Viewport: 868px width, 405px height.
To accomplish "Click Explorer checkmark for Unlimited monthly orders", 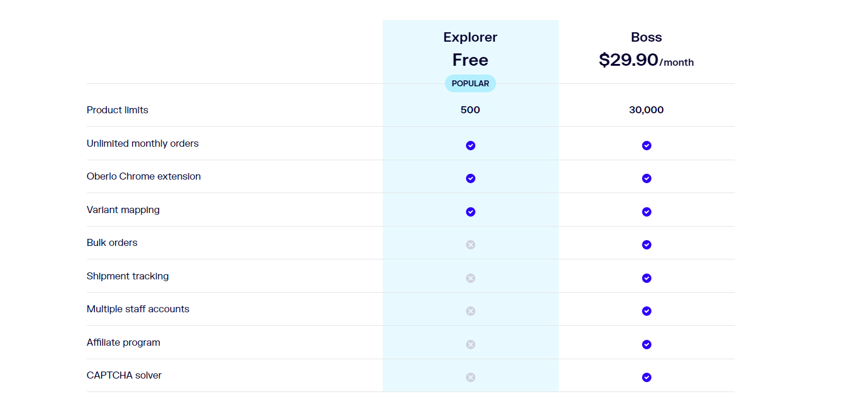I will [x=471, y=146].
